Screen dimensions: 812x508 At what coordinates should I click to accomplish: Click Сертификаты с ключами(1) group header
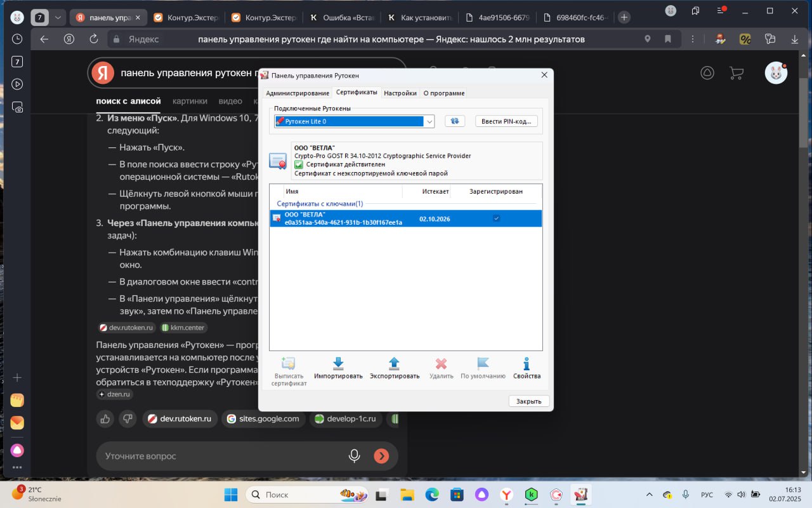(320, 204)
